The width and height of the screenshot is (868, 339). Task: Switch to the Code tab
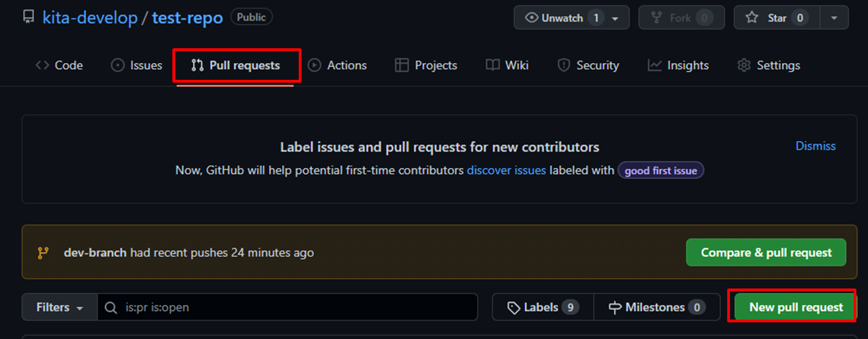(58, 65)
